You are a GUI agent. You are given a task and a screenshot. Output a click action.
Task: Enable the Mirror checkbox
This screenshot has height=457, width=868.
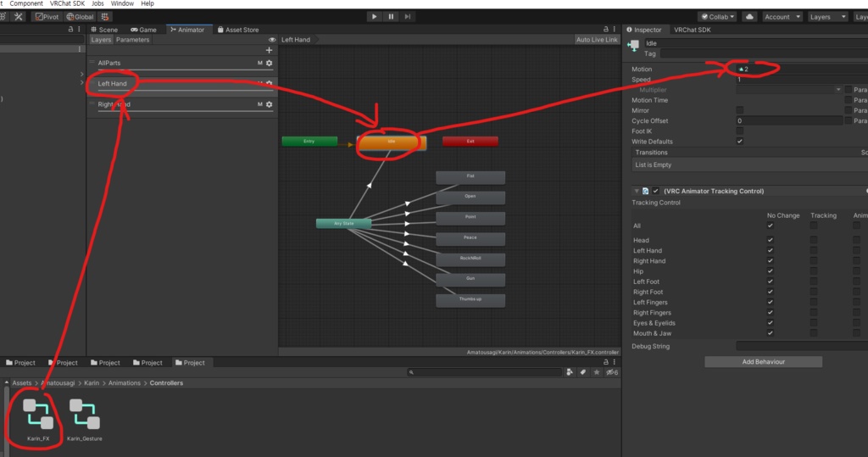coord(739,110)
